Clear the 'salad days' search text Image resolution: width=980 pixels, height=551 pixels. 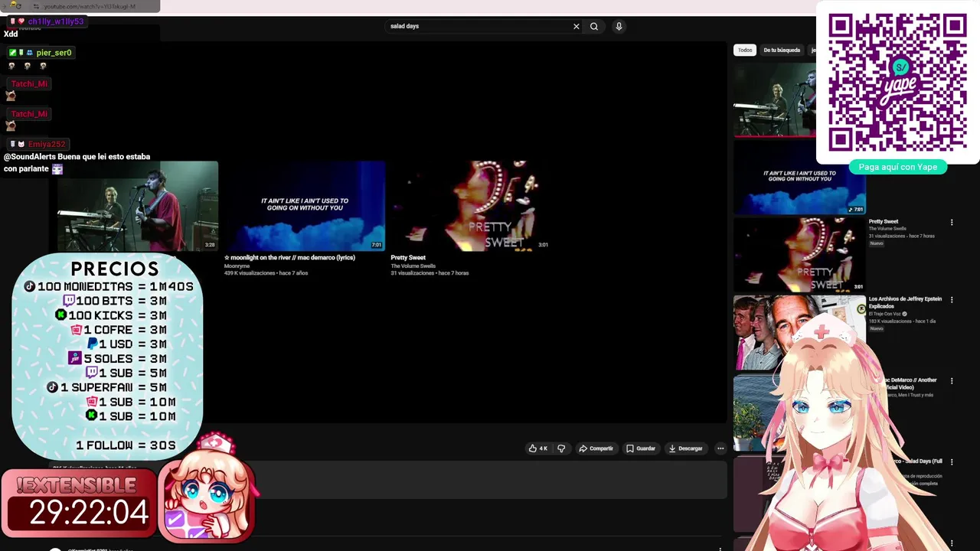tap(577, 26)
